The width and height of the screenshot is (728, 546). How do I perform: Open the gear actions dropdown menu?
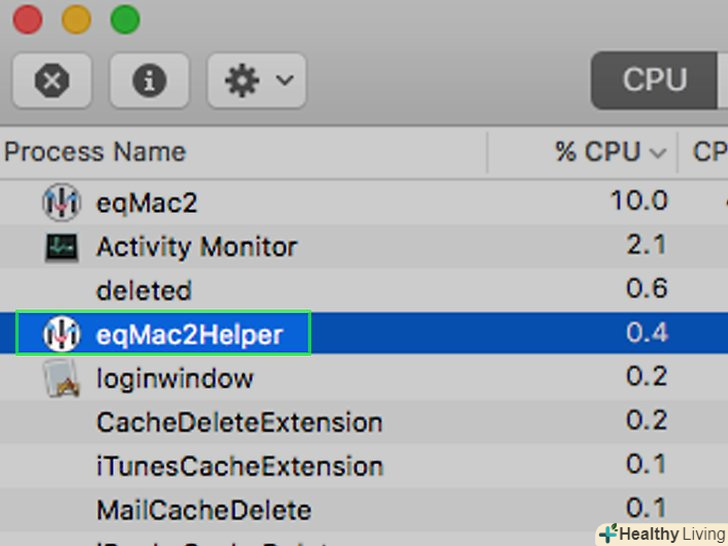pos(257,81)
